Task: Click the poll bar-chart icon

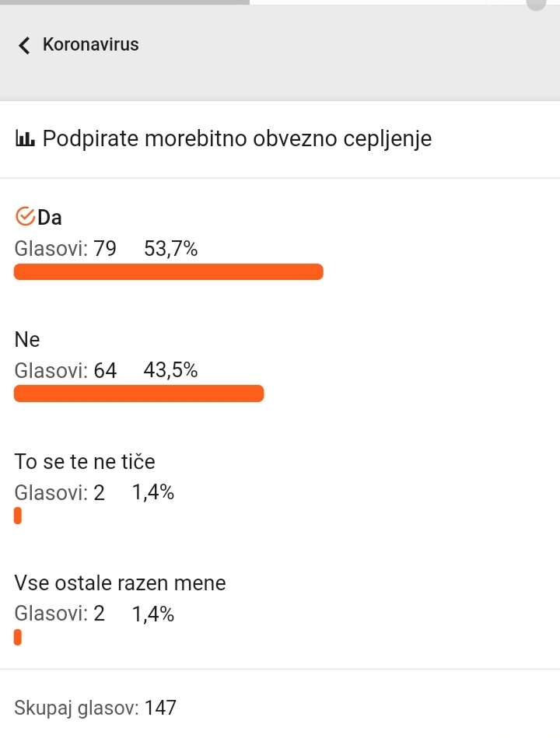Action: 25,138
